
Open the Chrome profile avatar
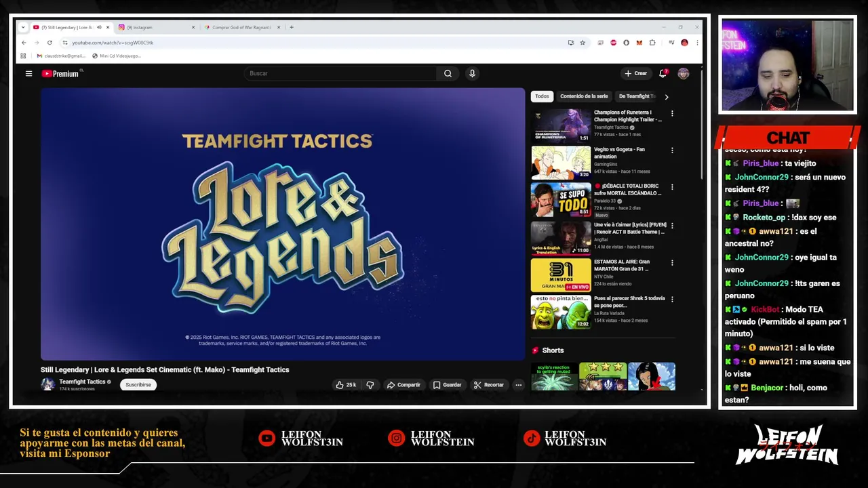[684, 43]
